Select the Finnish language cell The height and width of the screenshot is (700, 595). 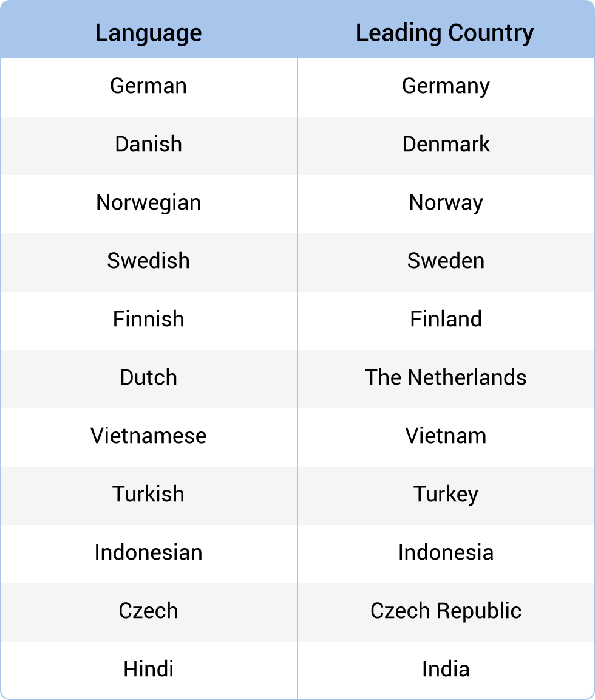(x=148, y=319)
